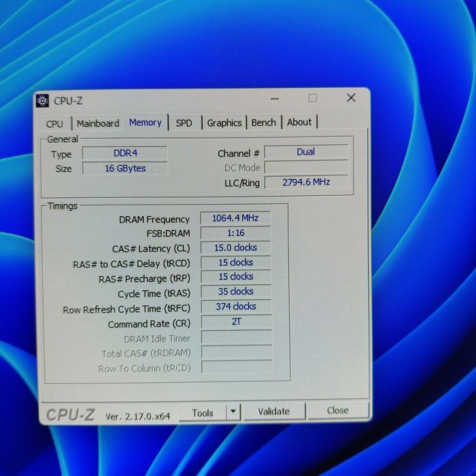Click the disabled maximize window icon
This screenshot has width=476, height=476.
pyautogui.click(x=312, y=98)
